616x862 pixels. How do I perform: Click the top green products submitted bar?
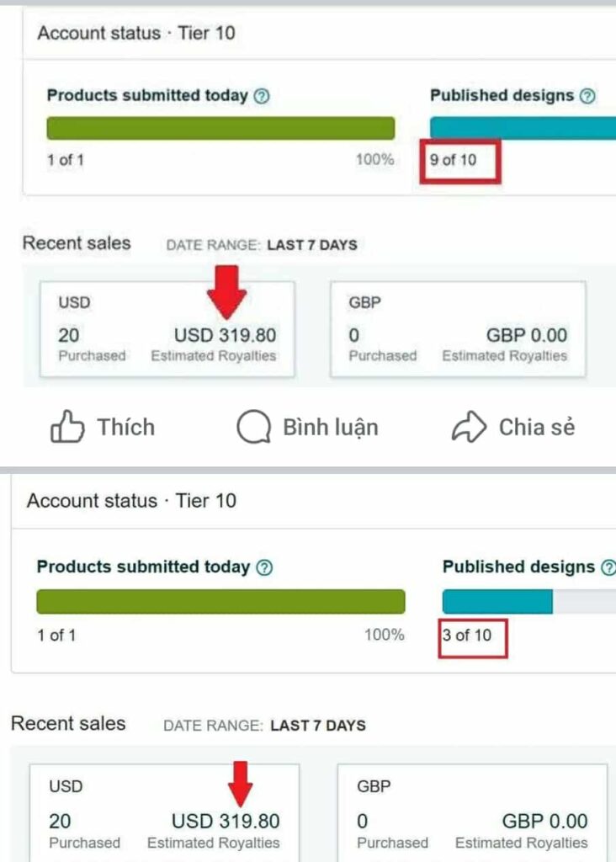(x=220, y=128)
